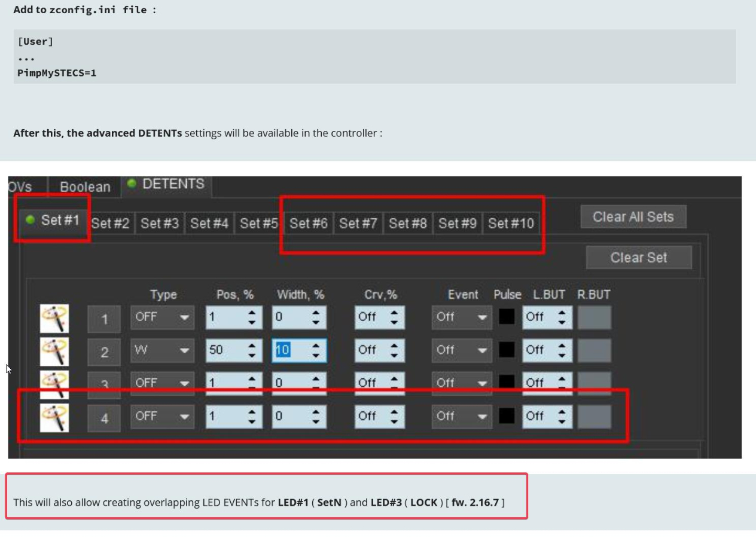Select the Set #7 tab

tap(358, 223)
